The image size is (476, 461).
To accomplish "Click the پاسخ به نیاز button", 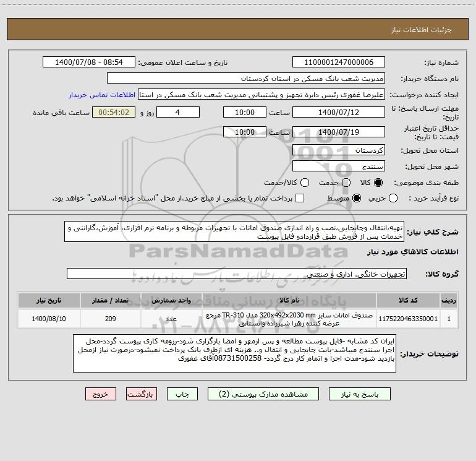I will click(x=360, y=394).
